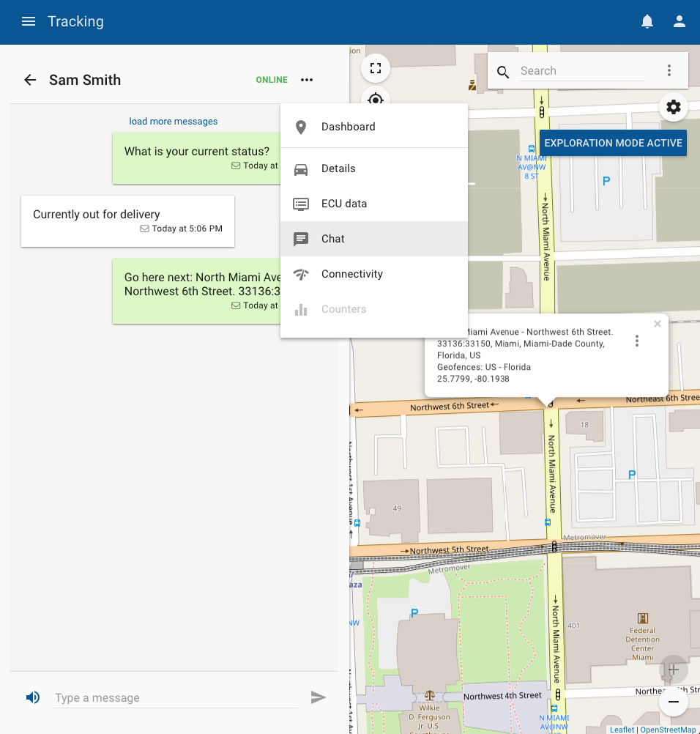
Task: Click the map search magnifier icon
Action: pos(503,72)
